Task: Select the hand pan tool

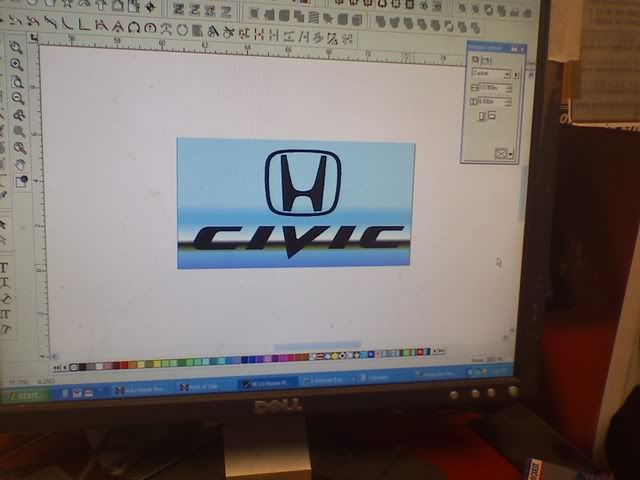Action: (x=20, y=164)
